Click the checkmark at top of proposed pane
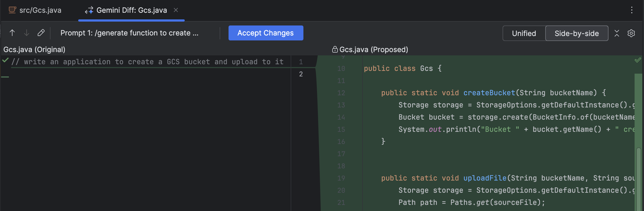This screenshot has height=211, width=644. point(637,60)
